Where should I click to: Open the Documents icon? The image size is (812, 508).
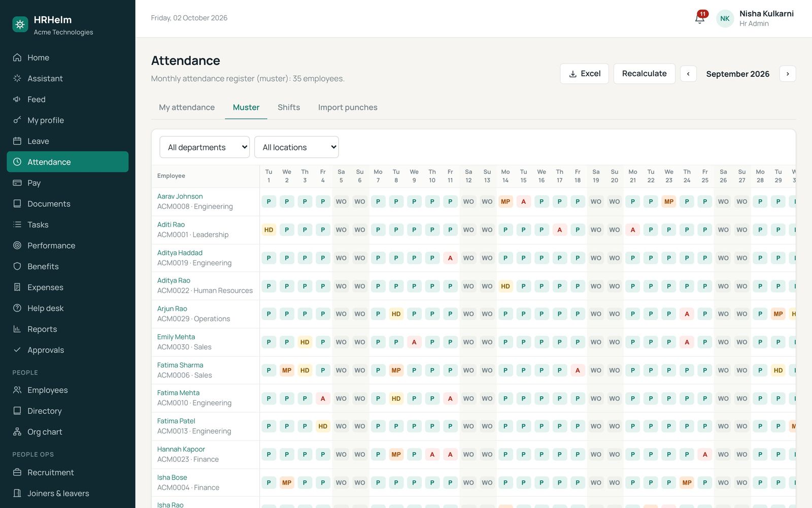(17, 203)
